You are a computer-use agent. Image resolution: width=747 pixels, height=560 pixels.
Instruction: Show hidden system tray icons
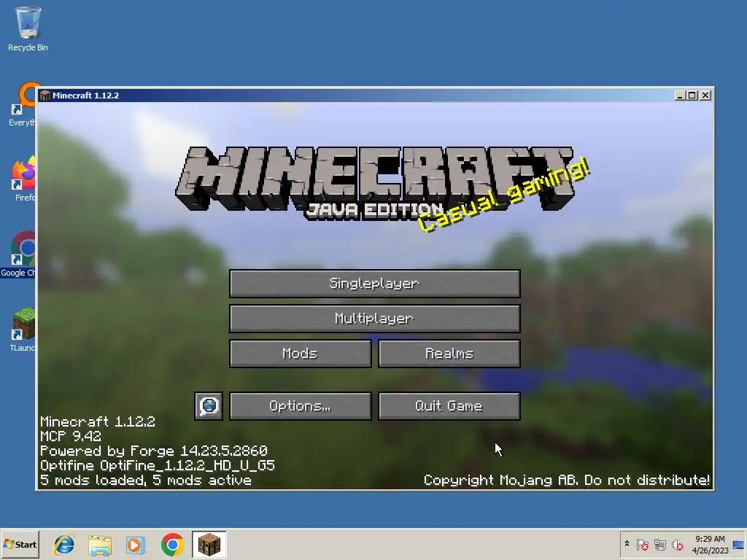click(x=627, y=544)
